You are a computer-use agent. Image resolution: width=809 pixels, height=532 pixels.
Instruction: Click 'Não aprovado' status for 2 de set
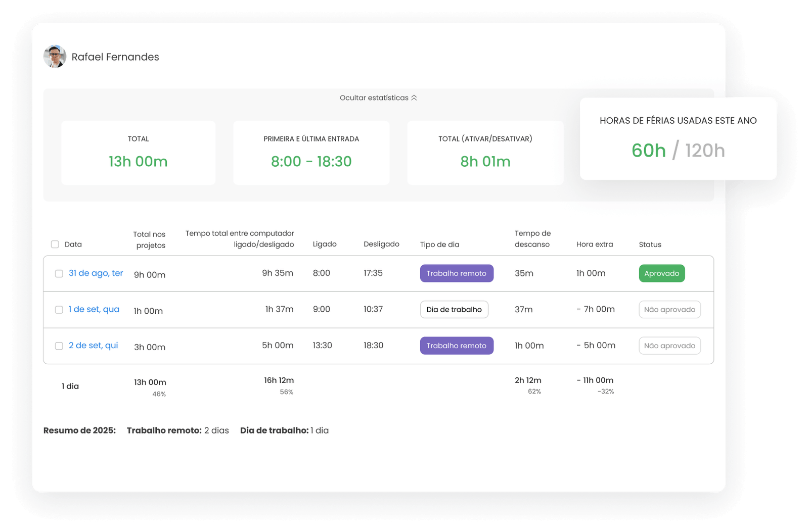click(669, 346)
